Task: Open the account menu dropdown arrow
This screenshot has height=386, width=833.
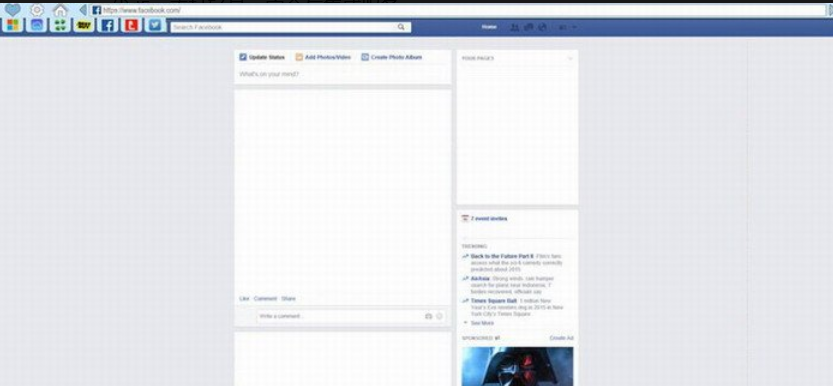Action: [x=574, y=27]
